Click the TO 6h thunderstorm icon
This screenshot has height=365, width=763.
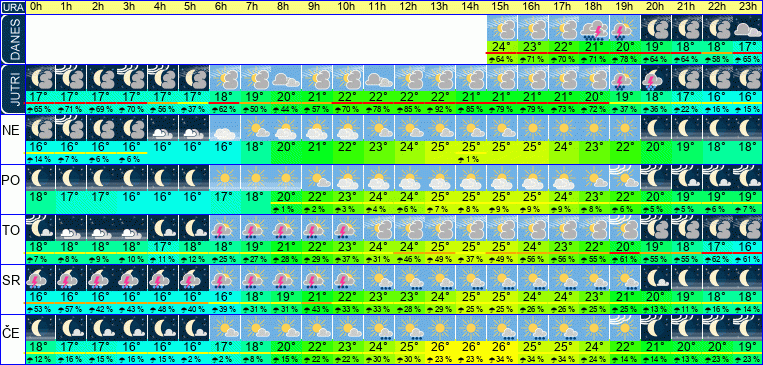coord(224,228)
